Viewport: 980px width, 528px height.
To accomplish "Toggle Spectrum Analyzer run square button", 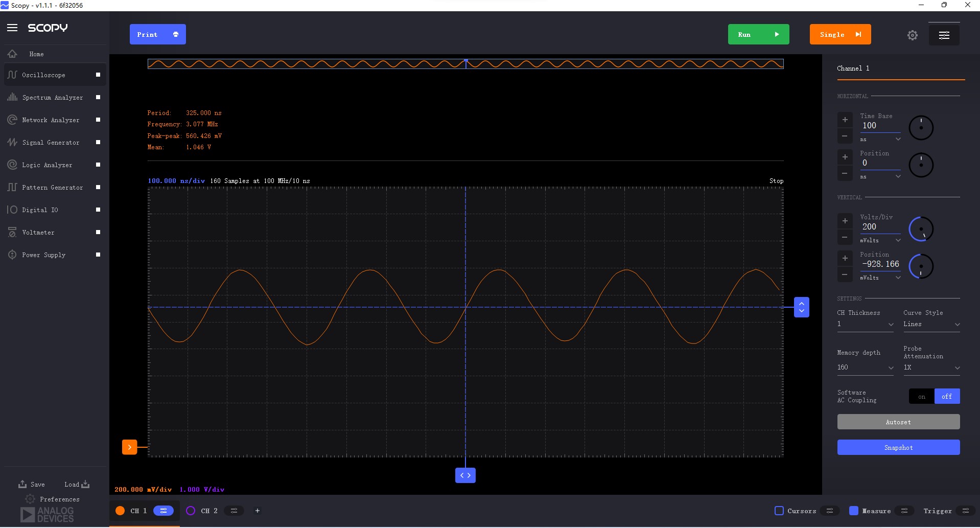I will 98,97.
